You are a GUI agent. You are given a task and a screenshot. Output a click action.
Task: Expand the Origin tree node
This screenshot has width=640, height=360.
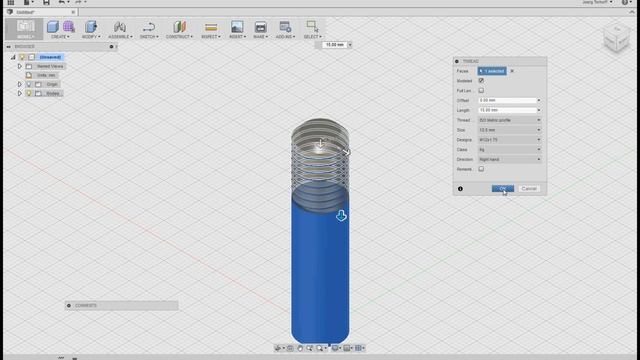coord(20,84)
